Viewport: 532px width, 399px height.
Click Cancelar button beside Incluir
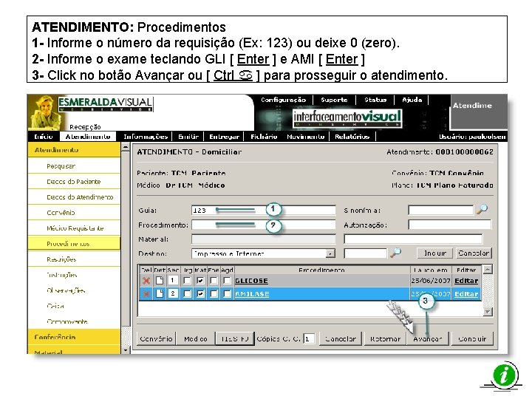point(474,253)
